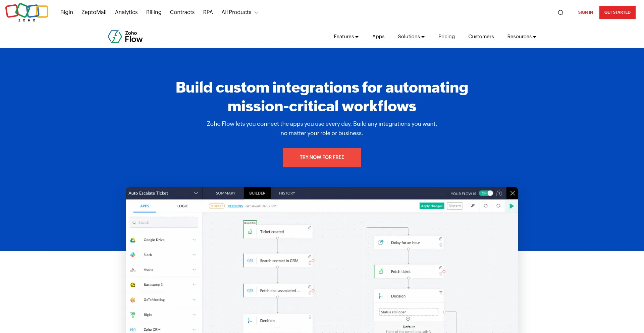Edit the Fetch ticket step pencil icon

440,268
